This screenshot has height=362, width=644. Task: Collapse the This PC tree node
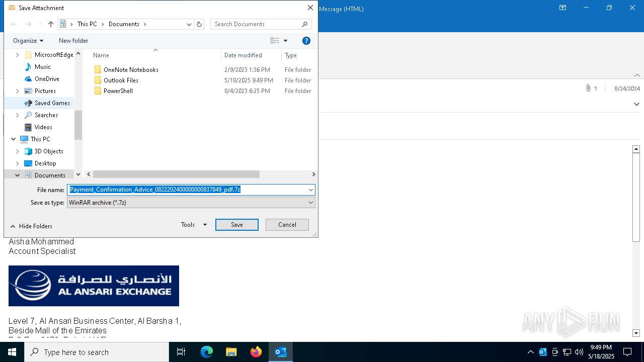(x=13, y=139)
